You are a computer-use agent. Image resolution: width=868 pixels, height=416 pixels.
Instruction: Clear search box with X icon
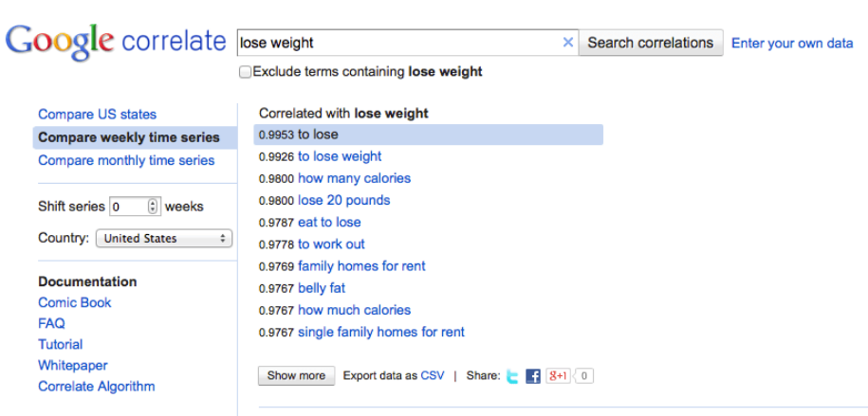[568, 43]
